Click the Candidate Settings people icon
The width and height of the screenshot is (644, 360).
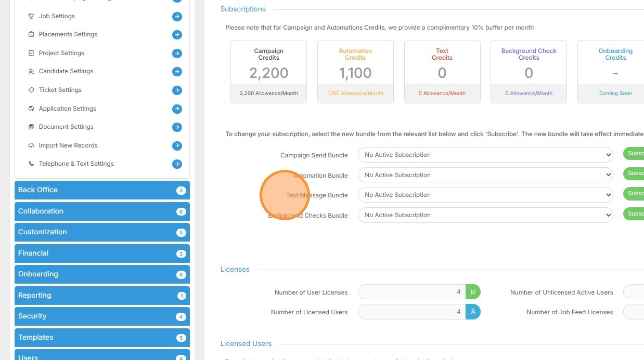coord(31,71)
